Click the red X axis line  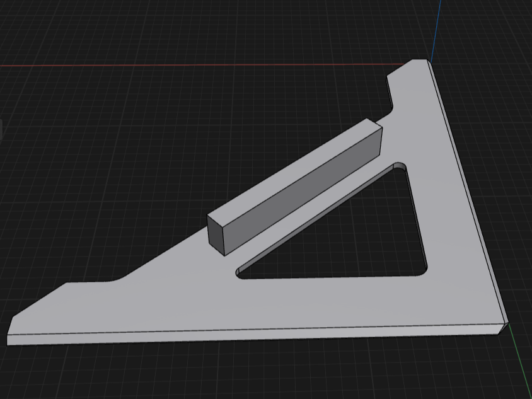pyautogui.click(x=189, y=64)
